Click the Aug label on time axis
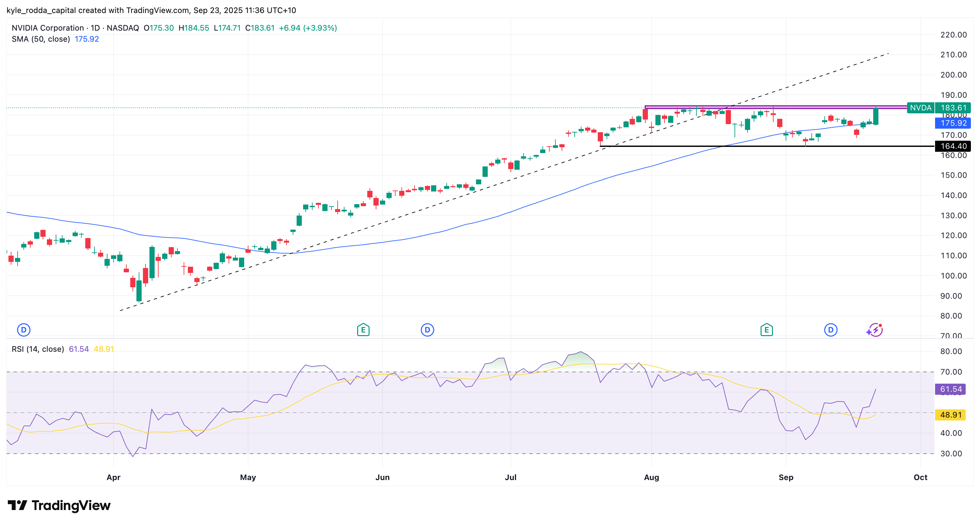980x525 pixels. [x=651, y=477]
